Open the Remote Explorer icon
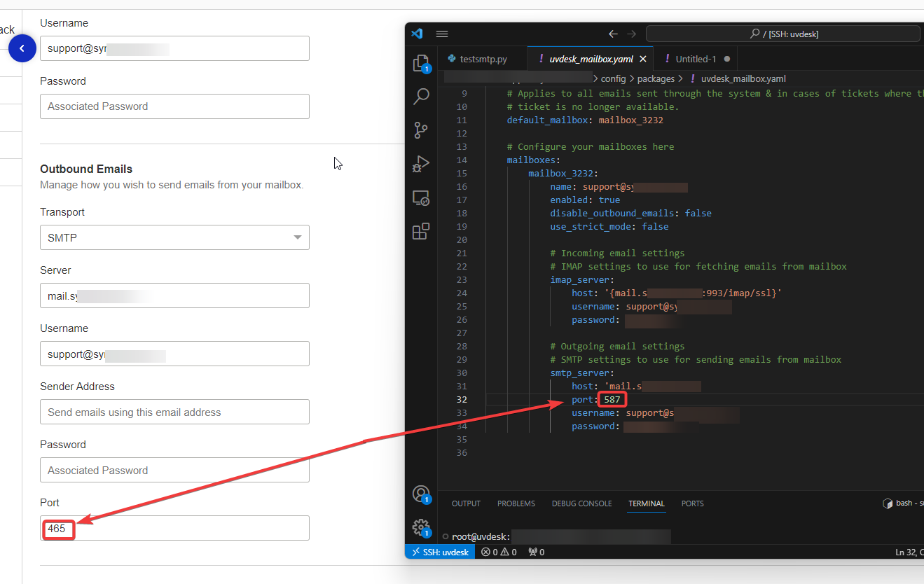Screen dimensions: 924x584 (420, 198)
